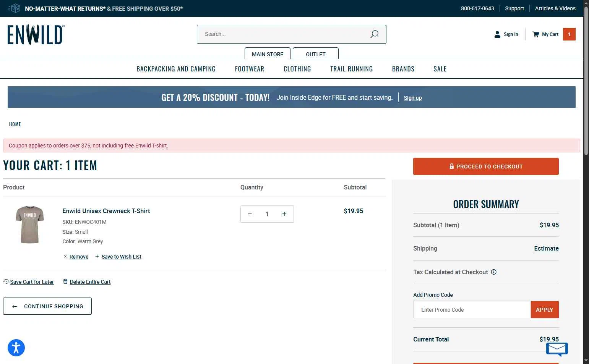Open the accessibility widget icon

click(x=16, y=348)
